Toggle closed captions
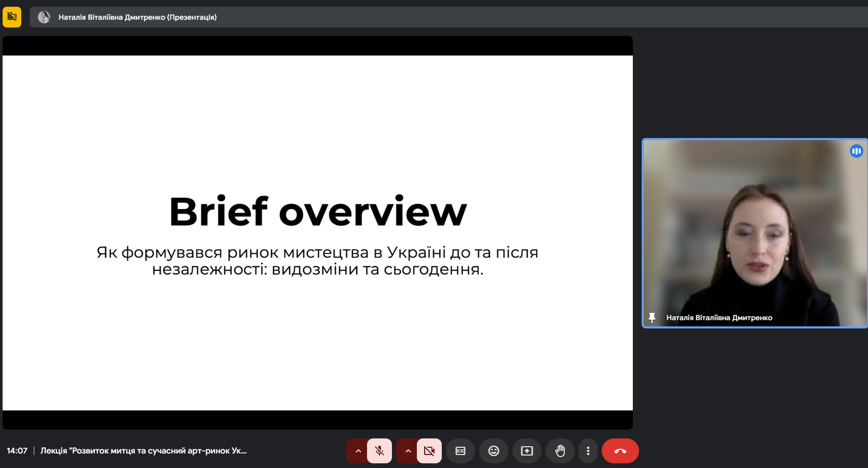 tap(460, 451)
